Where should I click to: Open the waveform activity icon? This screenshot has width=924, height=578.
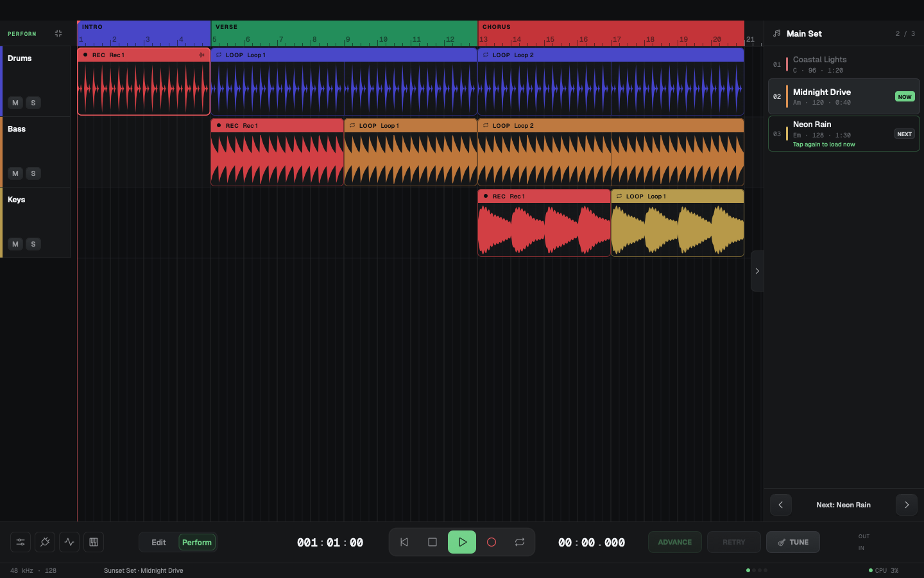click(x=69, y=542)
